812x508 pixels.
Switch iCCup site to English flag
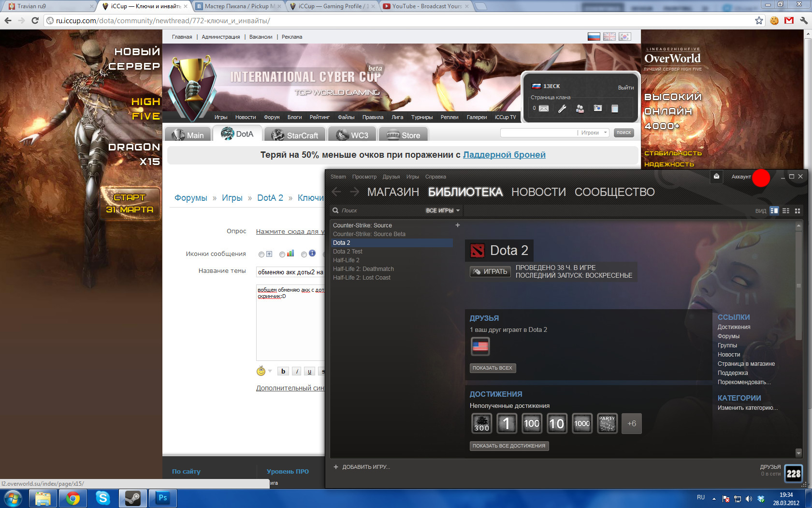(x=609, y=37)
